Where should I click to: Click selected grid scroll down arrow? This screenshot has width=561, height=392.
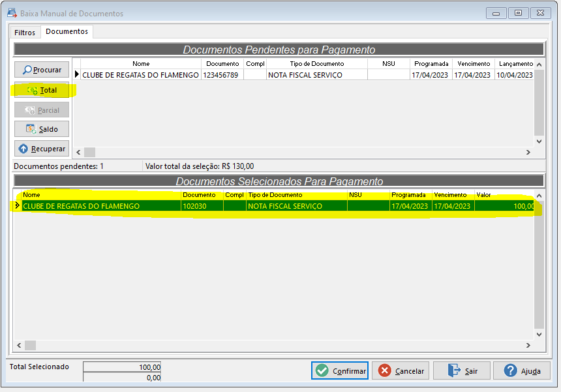539,335
